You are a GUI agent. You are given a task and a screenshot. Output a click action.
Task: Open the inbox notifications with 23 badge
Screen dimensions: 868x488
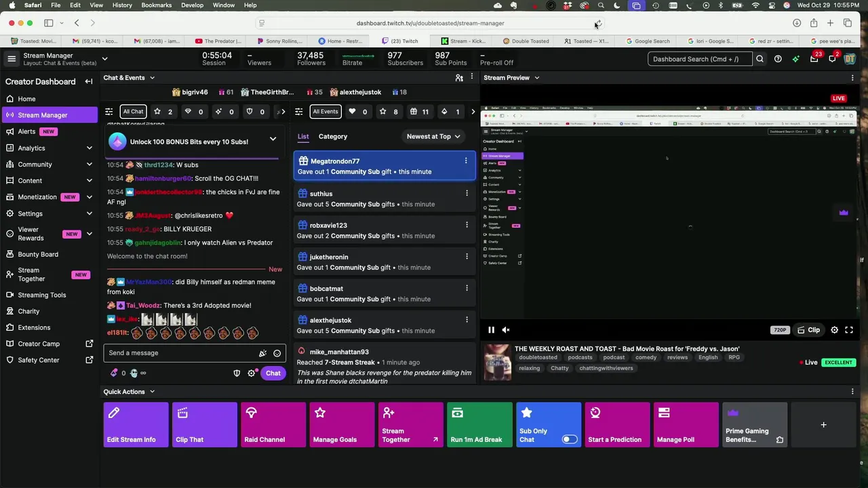(814, 59)
